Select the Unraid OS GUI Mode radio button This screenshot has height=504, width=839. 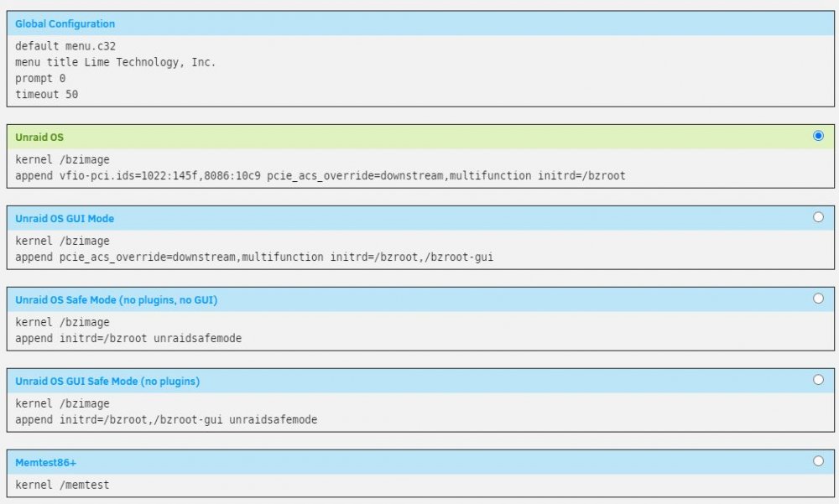pyautogui.click(x=817, y=217)
